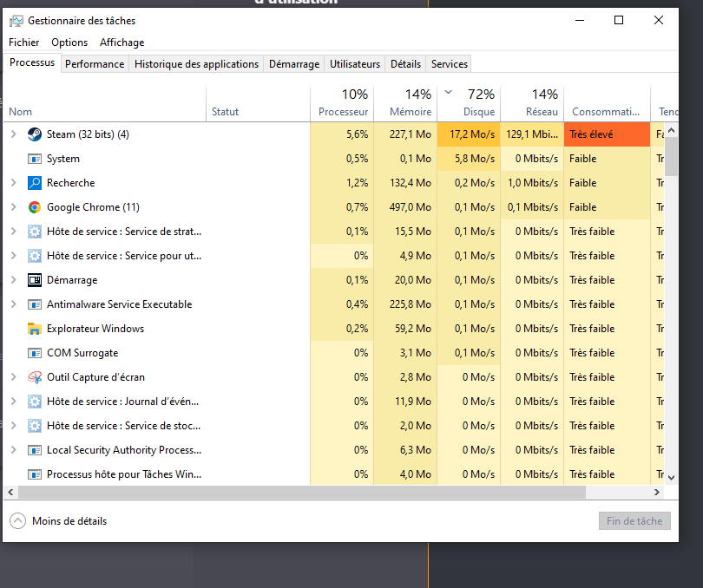Switch to the Performance tab
Image resolution: width=703 pixels, height=588 pixels.
point(95,64)
